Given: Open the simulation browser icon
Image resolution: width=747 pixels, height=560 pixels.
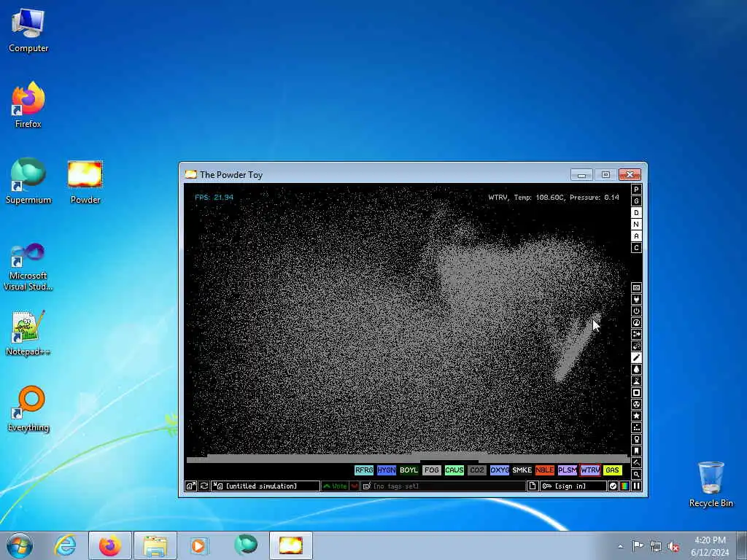Looking at the screenshot, I should tap(190, 486).
